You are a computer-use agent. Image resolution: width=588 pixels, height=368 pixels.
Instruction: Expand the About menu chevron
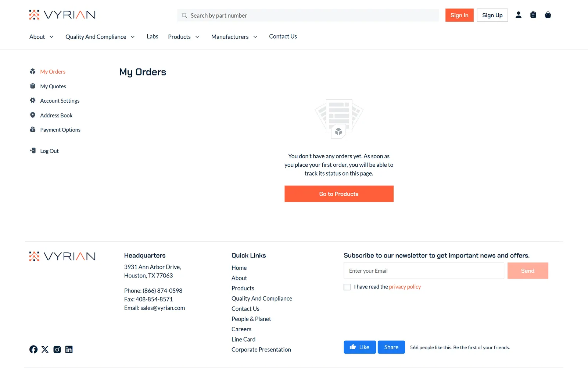(51, 37)
